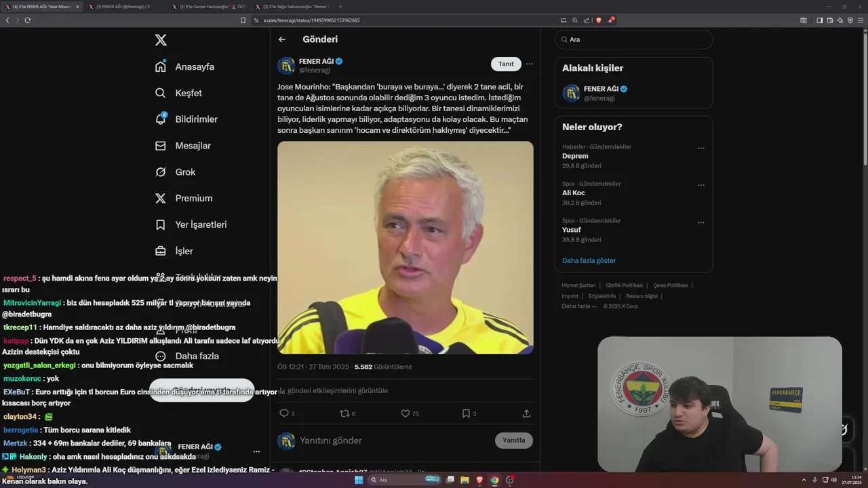Reload the page
The height and width of the screenshot is (488, 868).
28,20
